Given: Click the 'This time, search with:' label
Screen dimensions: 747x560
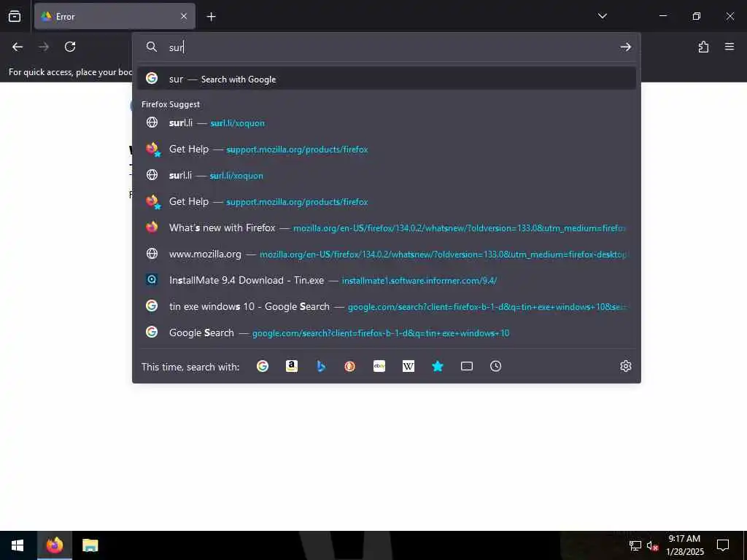Looking at the screenshot, I should (x=190, y=367).
